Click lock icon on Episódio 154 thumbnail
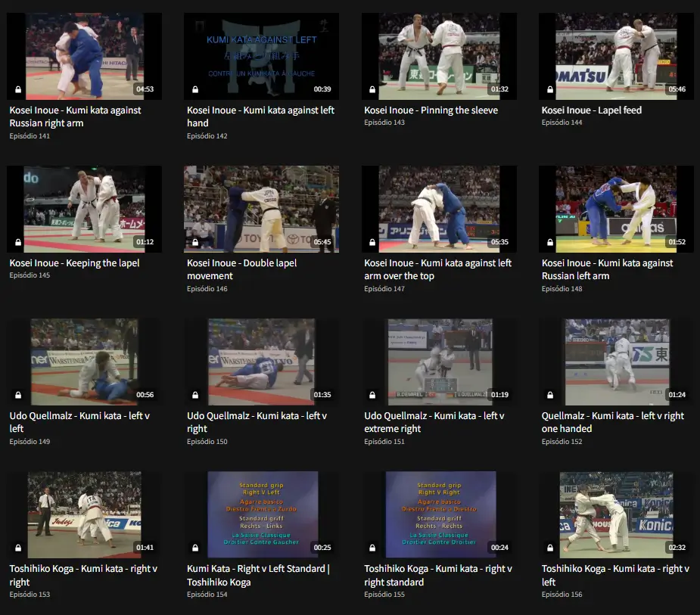Image resolution: width=700 pixels, height=615 pixels. [195, 548]
